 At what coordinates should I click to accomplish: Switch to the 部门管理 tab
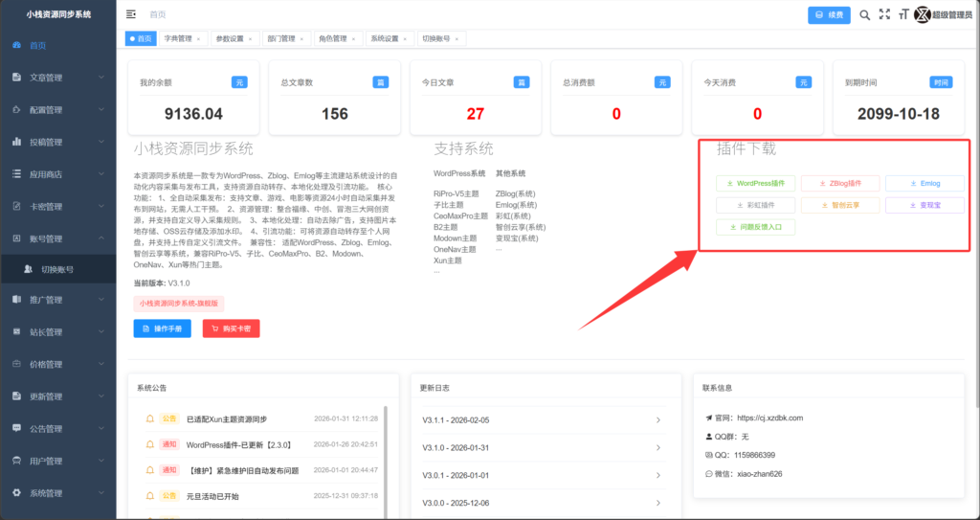pyautogui.click(x=285, y=39)
